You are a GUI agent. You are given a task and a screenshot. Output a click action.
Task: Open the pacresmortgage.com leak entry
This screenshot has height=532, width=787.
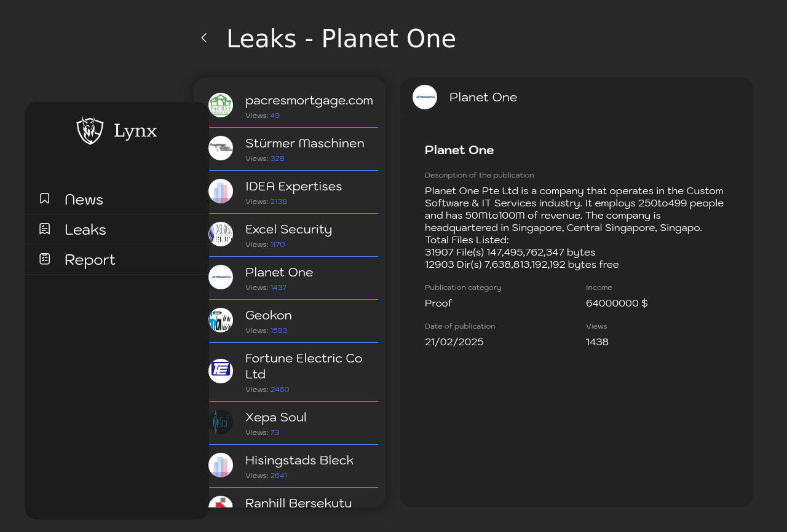[x=293, y=106]
